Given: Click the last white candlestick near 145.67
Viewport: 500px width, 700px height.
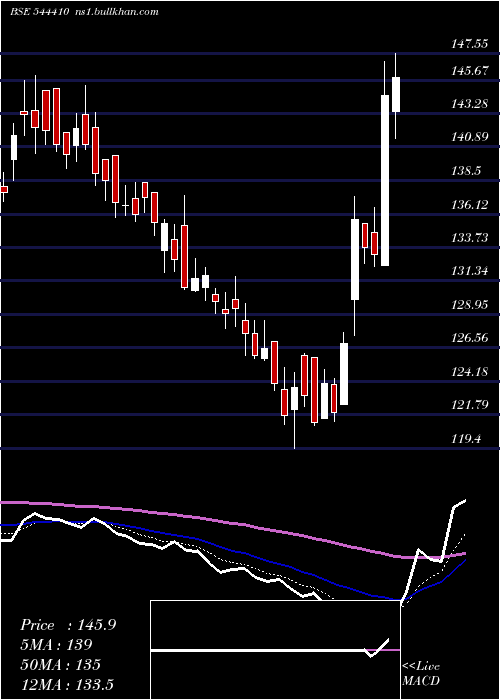Looking at the screenshot, I should [x=396, y=94].
